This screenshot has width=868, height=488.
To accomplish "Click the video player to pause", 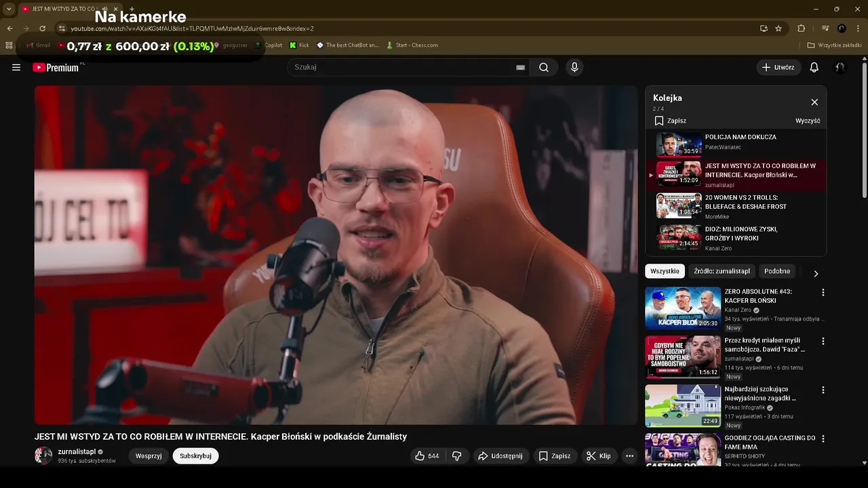I will (336, 255).
